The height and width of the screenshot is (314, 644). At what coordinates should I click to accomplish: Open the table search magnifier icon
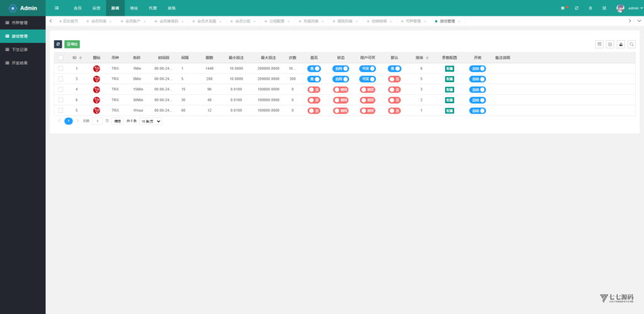(x=631, y=44)
